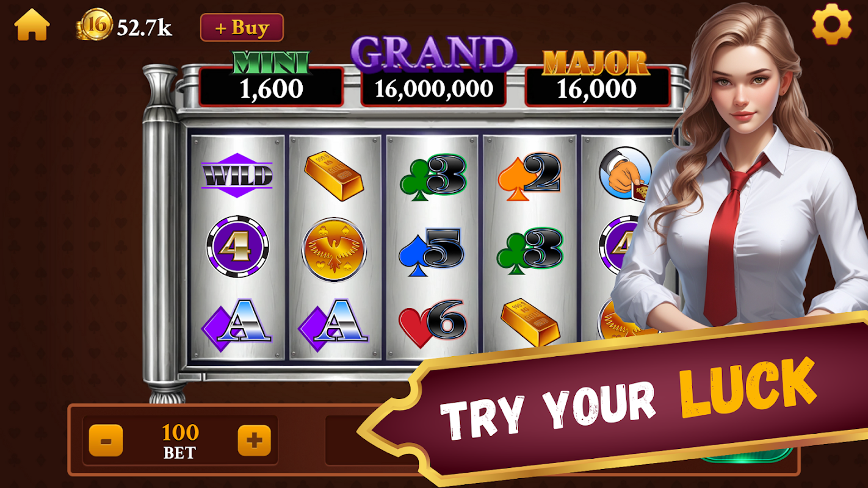Image resolution: width=868 pixels, height=488 pixels.
Task: Select the WILD symbol on first reel
Action: point(237,176)
